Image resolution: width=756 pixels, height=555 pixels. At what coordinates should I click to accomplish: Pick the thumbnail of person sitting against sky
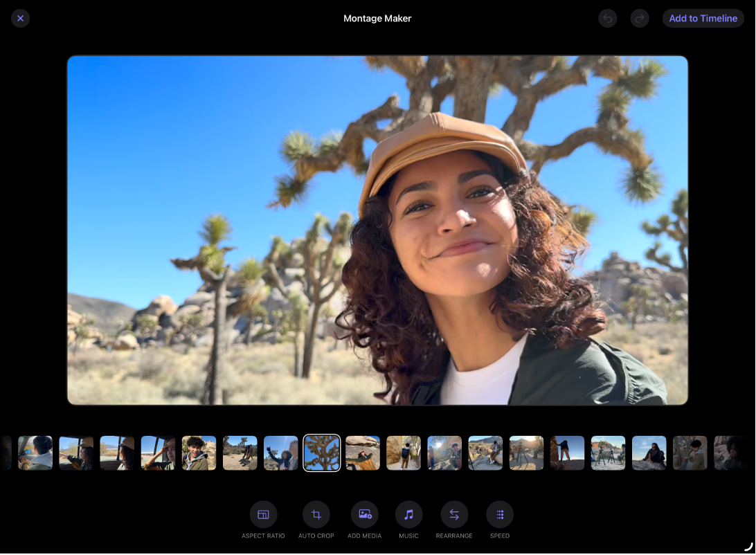click(x=649, y=453)
